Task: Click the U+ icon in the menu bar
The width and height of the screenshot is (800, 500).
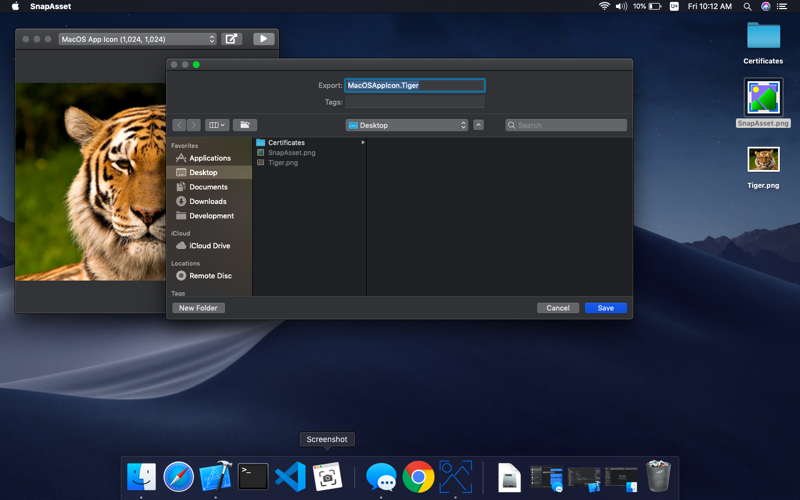Action: [674, 6]
